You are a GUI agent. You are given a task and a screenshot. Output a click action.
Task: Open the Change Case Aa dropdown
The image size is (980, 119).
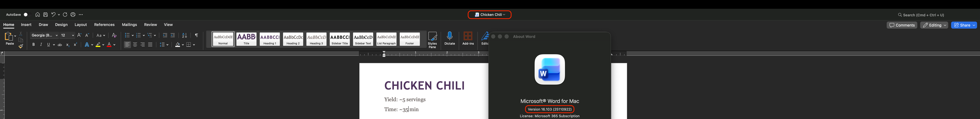coord(101,35)
